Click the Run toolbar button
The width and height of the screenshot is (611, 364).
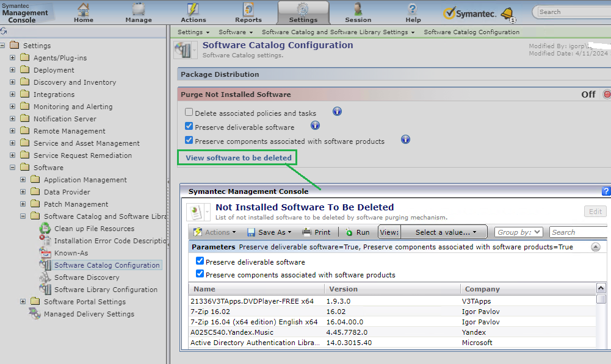coord(357,232)
